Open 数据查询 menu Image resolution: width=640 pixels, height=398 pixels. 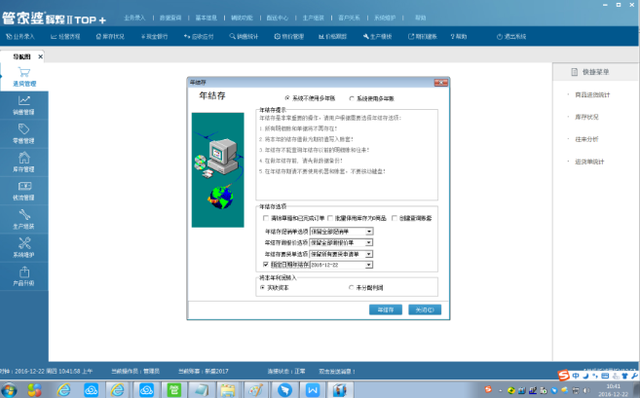point(170,18)
